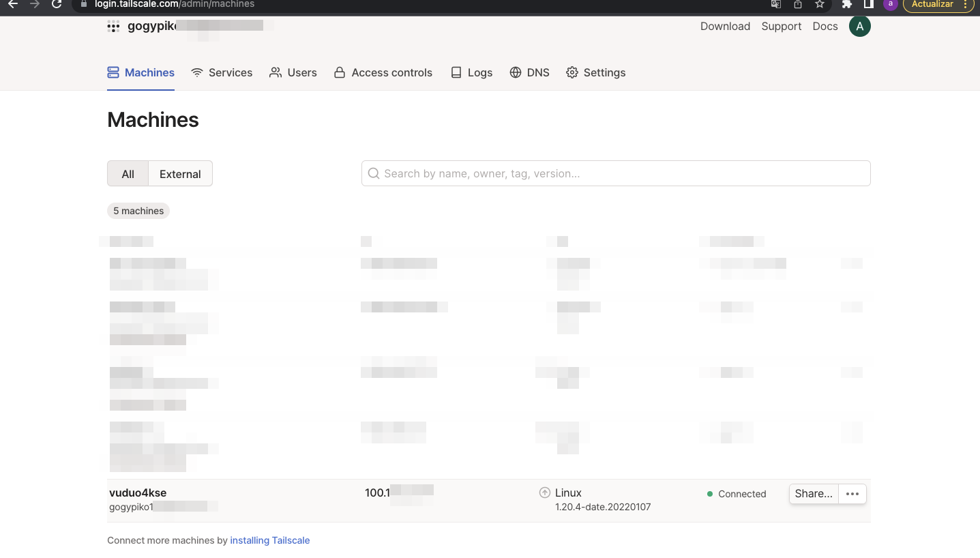
Task: Click the update-available arrow icon beside Linux
Action: [544, 493]
